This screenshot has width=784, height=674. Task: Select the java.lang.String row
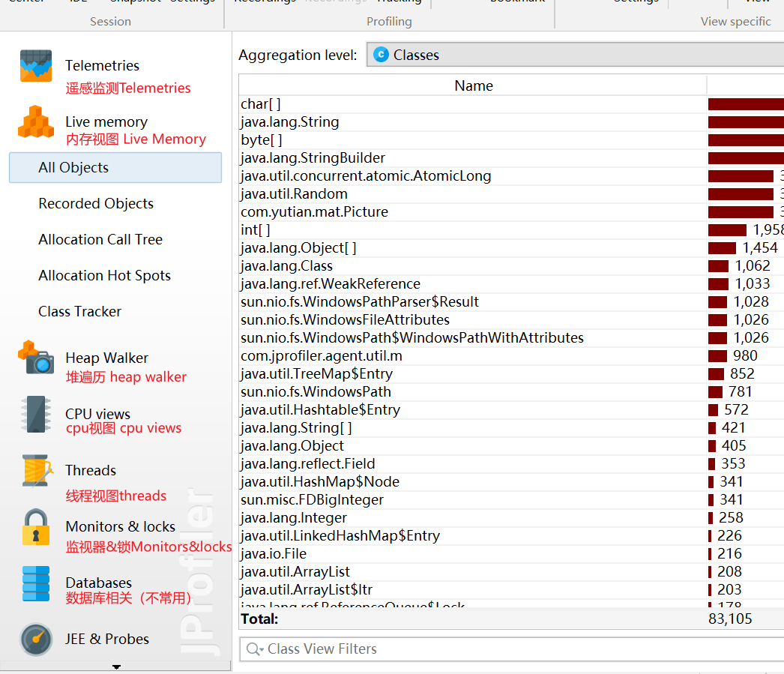click(x=290, y=122)
